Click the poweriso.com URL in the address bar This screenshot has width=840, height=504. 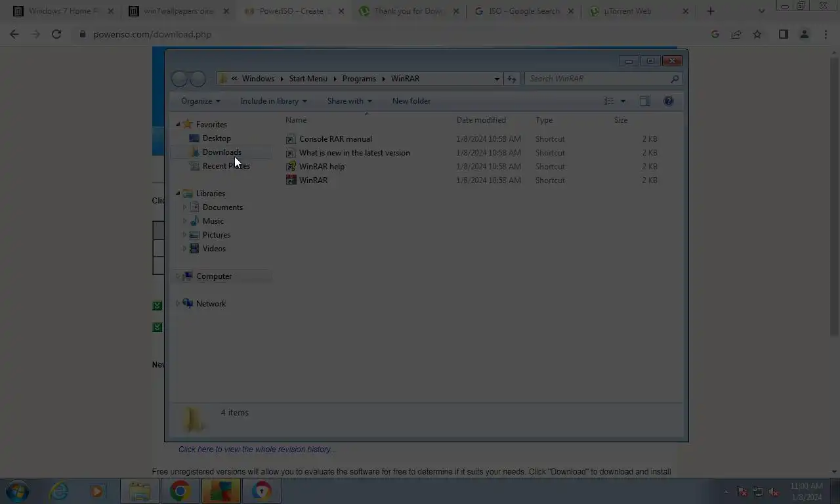[152, 34]
